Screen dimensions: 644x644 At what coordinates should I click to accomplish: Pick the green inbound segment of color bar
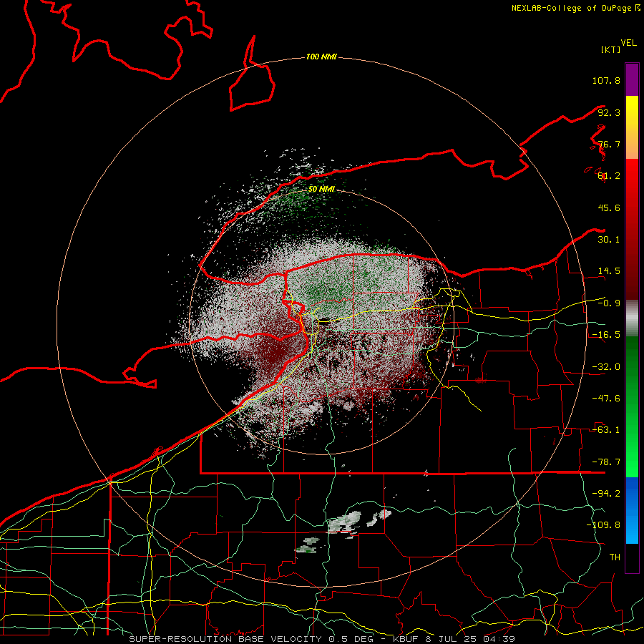pos(632,406)
